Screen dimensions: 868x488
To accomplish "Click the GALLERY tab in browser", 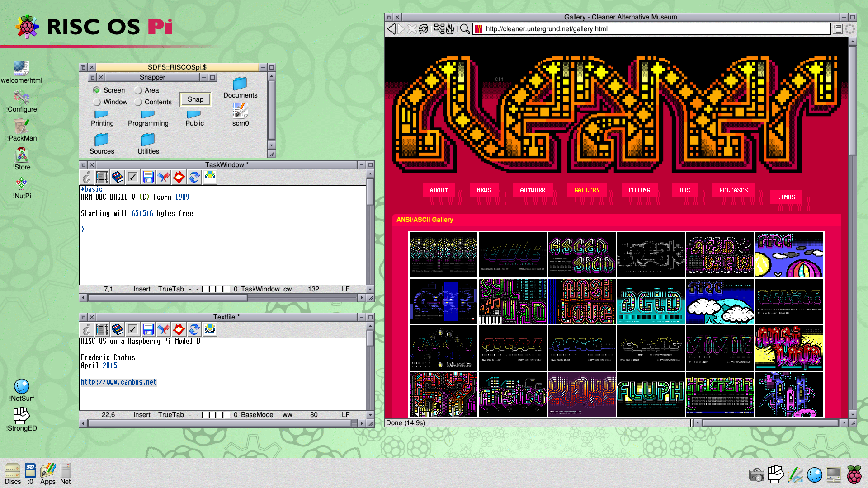I will [x=586, y=189].
